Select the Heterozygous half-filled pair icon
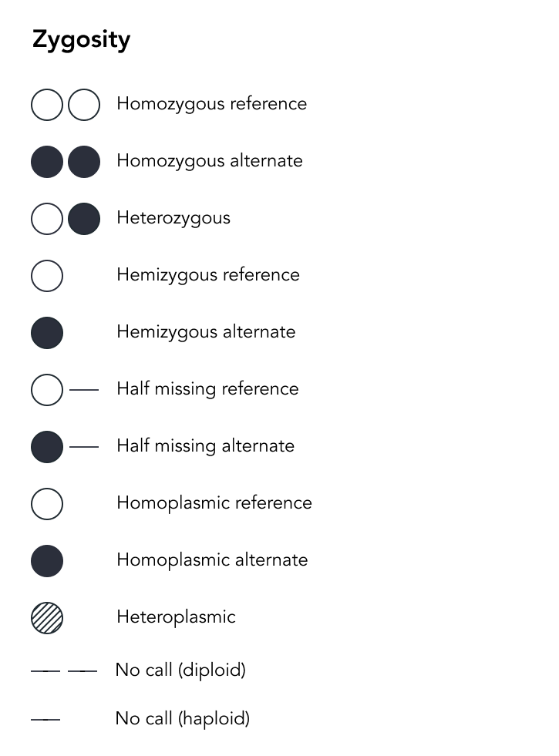The height and width of the screenshot is (756, 559). pos(66,219)
